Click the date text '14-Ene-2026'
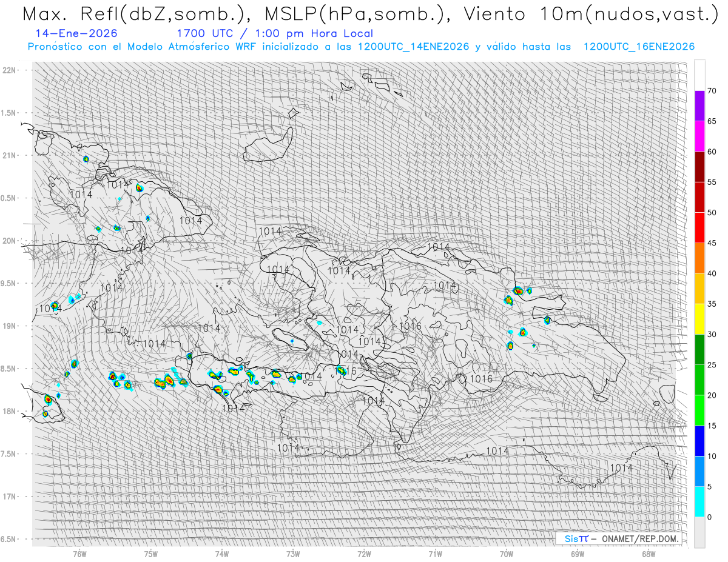This screenshot has width=728, height=562. [77, 33]
